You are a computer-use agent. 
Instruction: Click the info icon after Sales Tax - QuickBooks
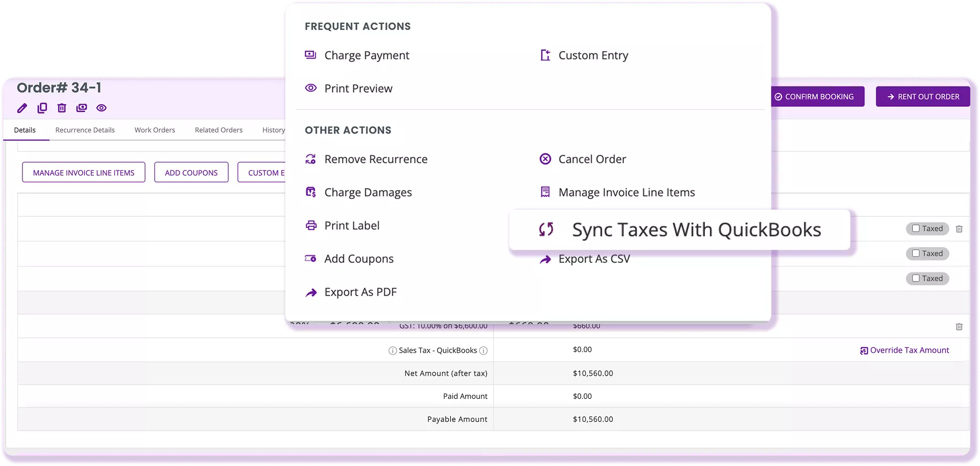[x=484, y=351]
